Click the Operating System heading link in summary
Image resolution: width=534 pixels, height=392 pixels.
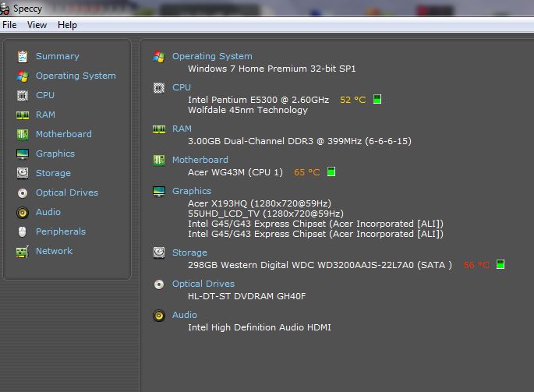[212, 56]
